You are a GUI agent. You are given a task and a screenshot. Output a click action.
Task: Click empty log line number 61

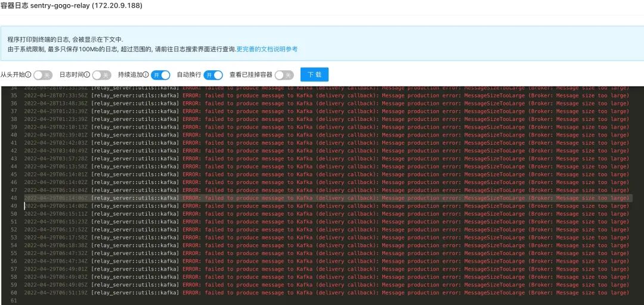coord(14,300)
